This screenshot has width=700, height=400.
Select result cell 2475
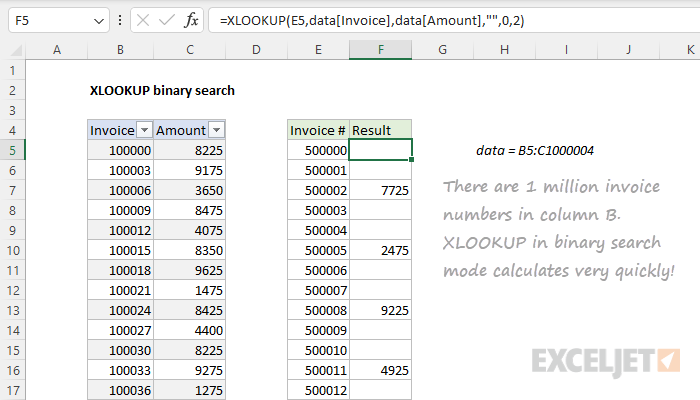click(380, 250)
